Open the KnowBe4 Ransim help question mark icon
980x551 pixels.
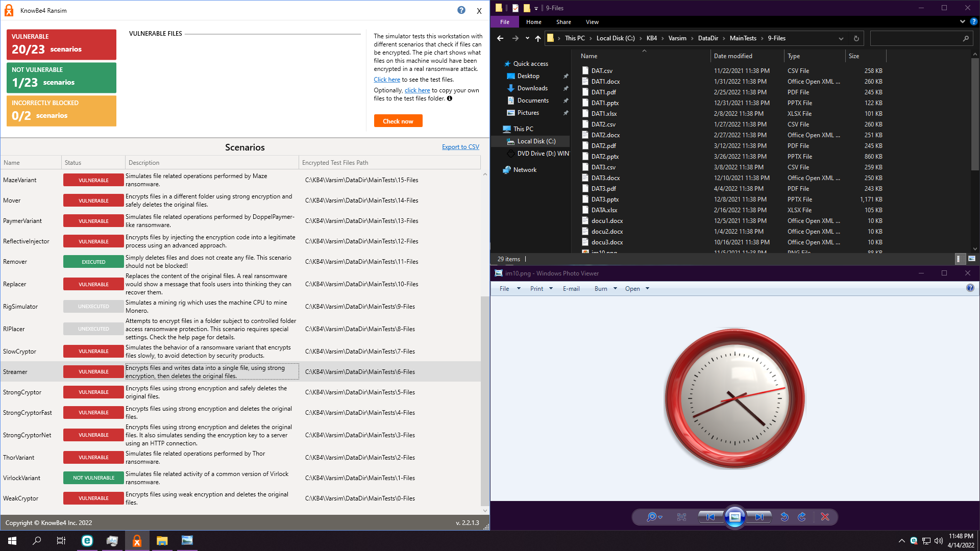point(461,10)
